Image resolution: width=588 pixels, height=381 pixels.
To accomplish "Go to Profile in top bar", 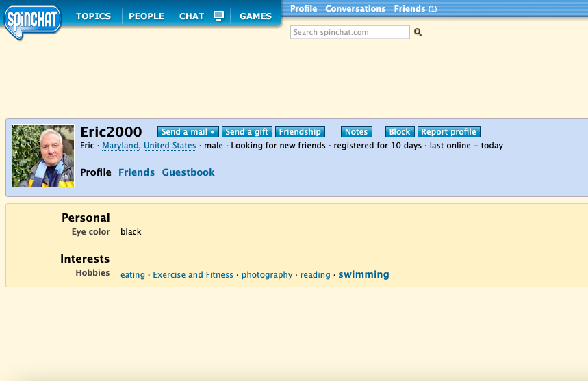I will click(x=303, y=9).
